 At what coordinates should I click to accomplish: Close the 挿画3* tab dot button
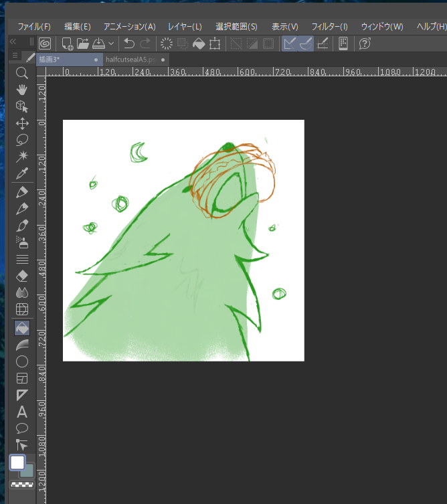(x=96, y=60)
